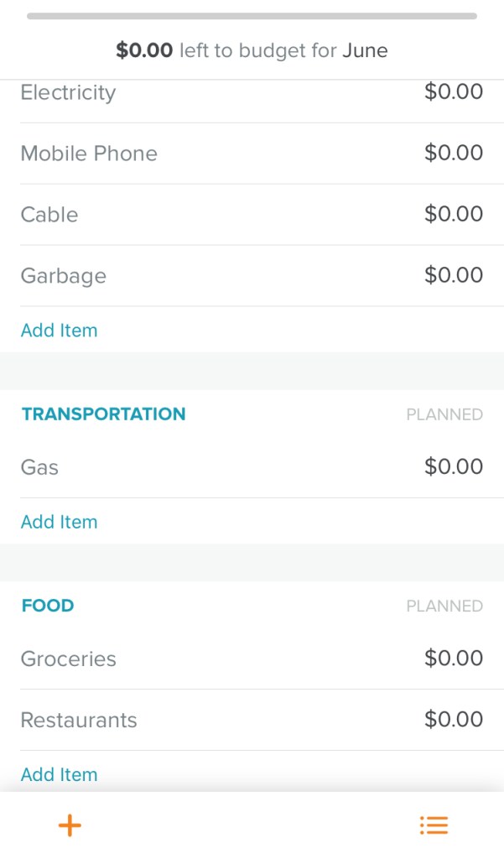504x859 pixels.
Task: Tap the FOOD group header
Action: coord(48,606)
